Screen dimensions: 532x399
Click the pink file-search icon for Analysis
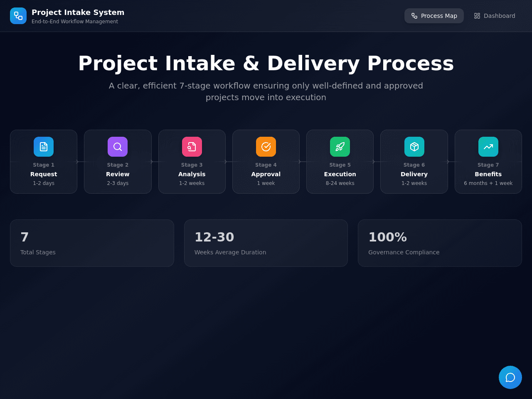click(192, 147)
